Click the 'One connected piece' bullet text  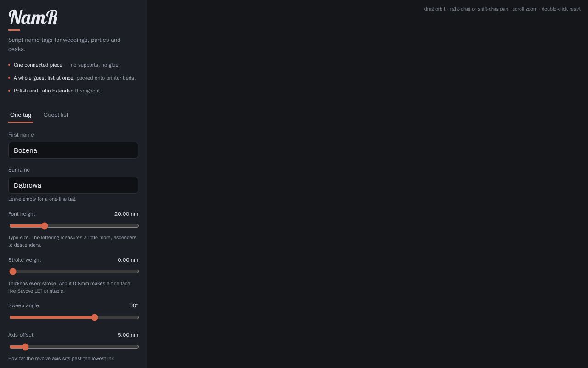tap(38, 65)
